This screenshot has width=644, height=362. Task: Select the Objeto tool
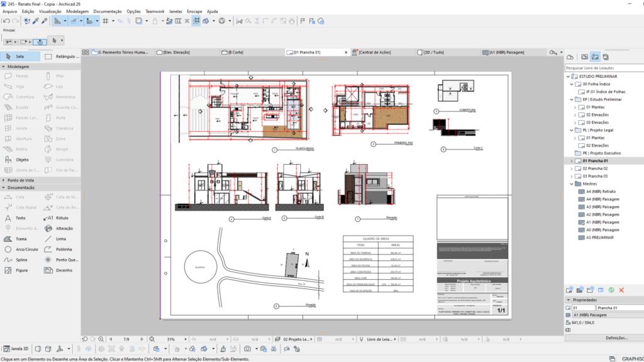click(20, 160)
